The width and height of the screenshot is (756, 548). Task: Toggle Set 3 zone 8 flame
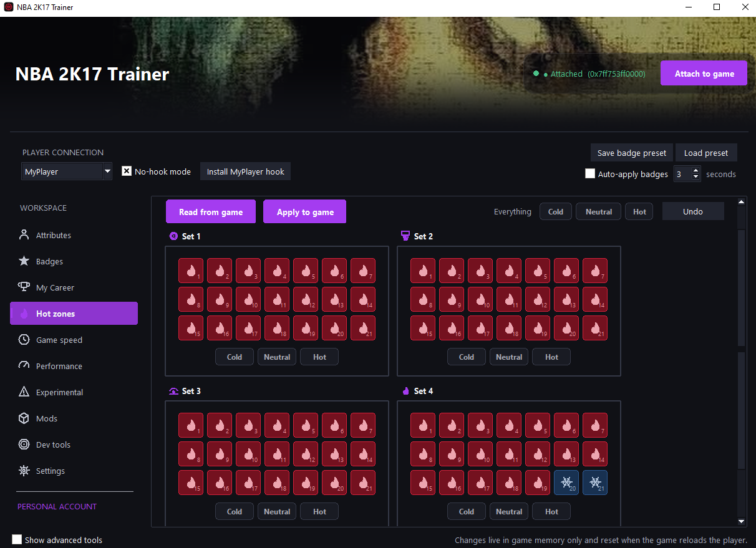tap(191, 454)
